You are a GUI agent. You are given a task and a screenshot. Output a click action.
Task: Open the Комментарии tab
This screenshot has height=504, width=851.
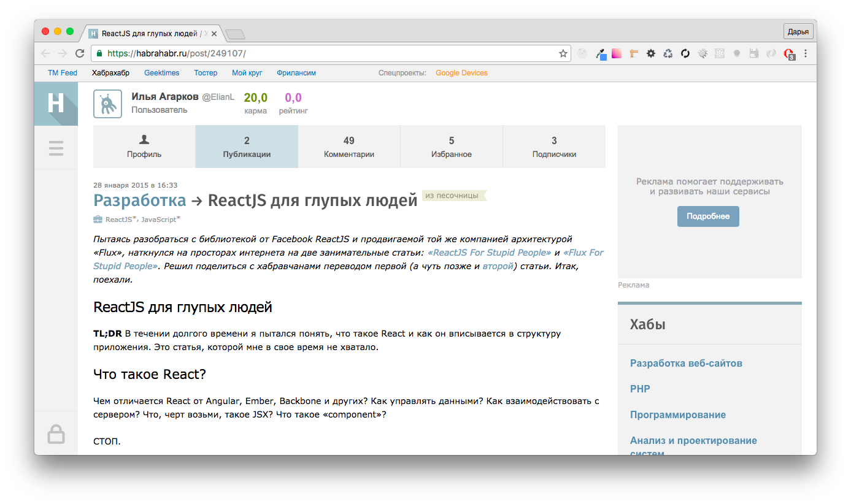tap(349, 147)
